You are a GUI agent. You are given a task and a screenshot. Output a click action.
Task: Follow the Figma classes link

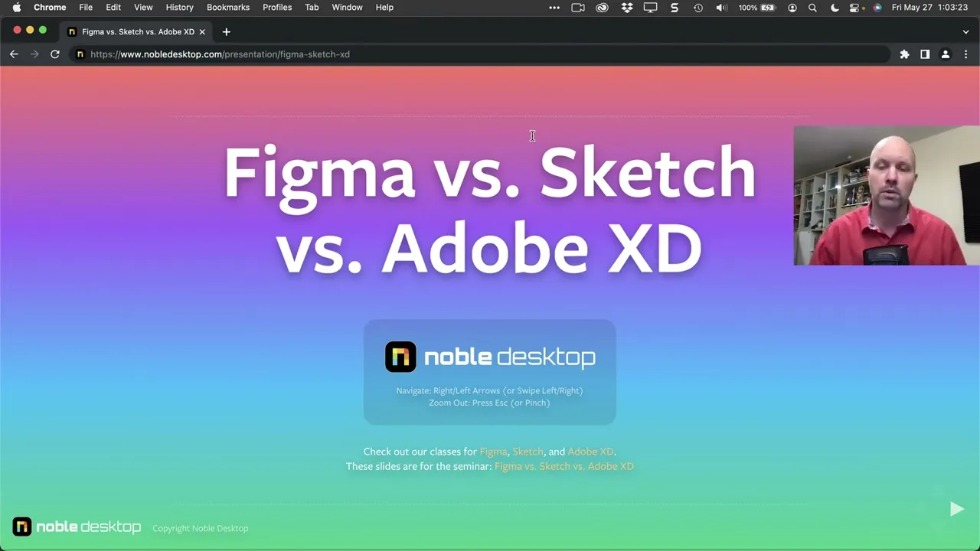click(493, 452)
